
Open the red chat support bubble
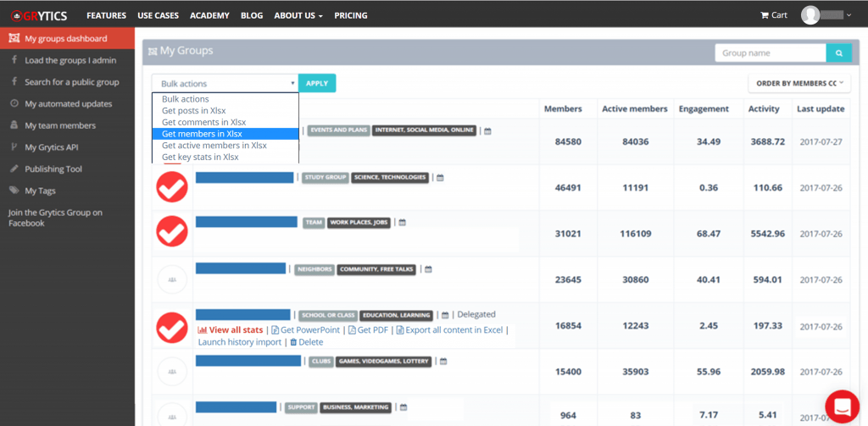(x=842, y=407)
